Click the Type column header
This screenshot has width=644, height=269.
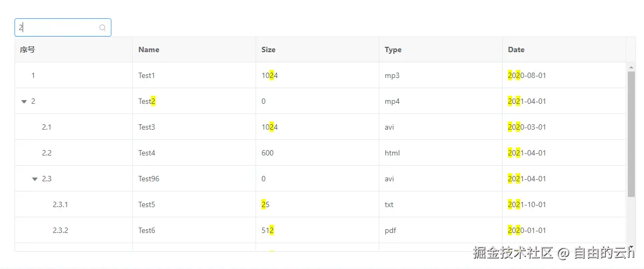coord(393,49)
